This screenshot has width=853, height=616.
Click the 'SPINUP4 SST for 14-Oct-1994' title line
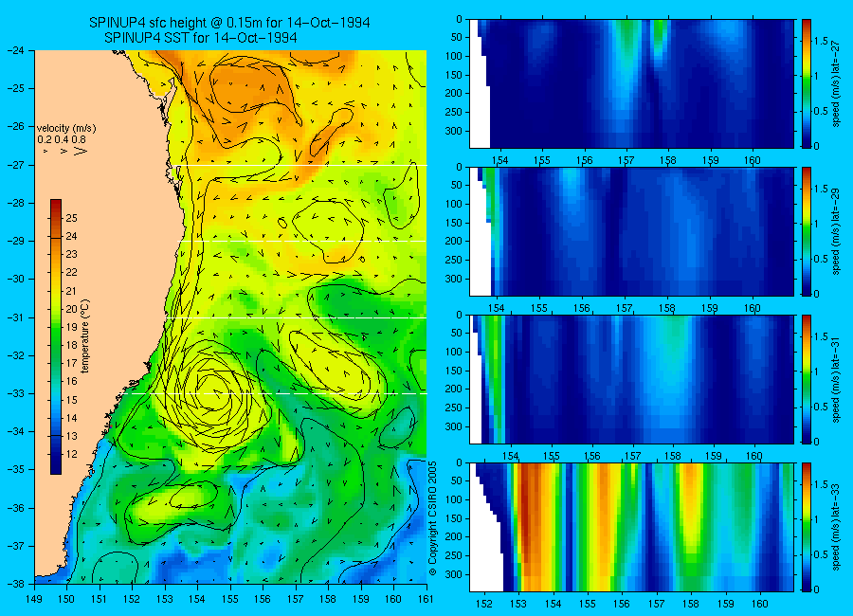coord(201,38)
